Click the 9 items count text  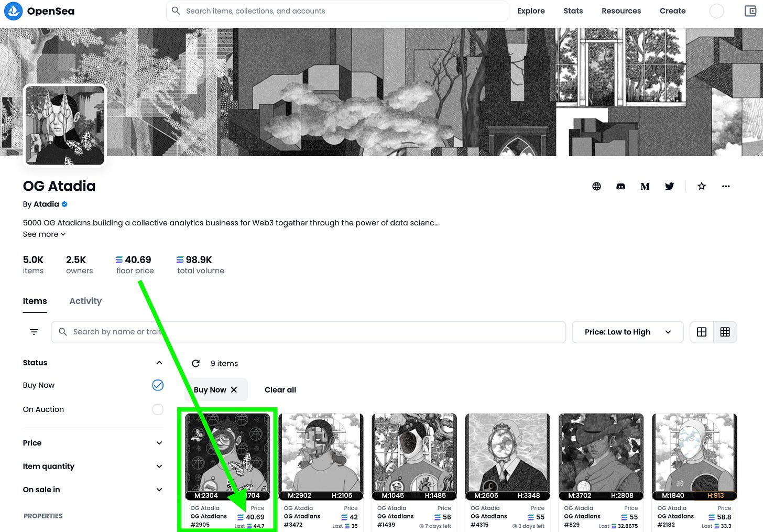click(224, 363)
